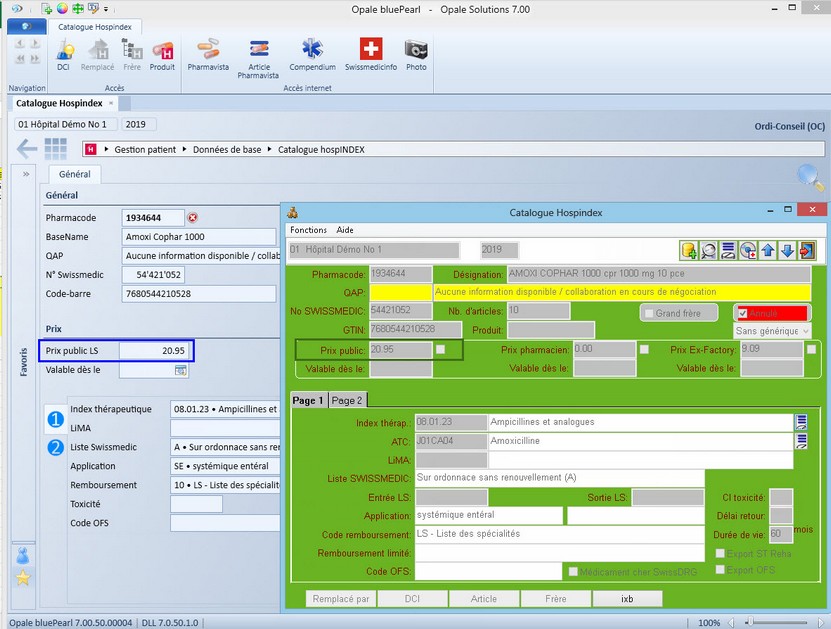Click the ixb button
The height and width of the screenshot is (629, 831).
(x=627, y=599)
